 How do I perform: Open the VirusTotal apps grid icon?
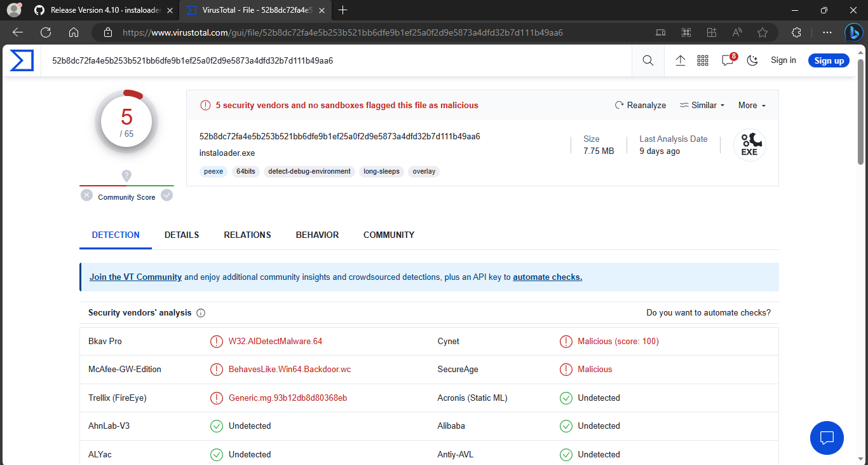[x=703, y=60]
